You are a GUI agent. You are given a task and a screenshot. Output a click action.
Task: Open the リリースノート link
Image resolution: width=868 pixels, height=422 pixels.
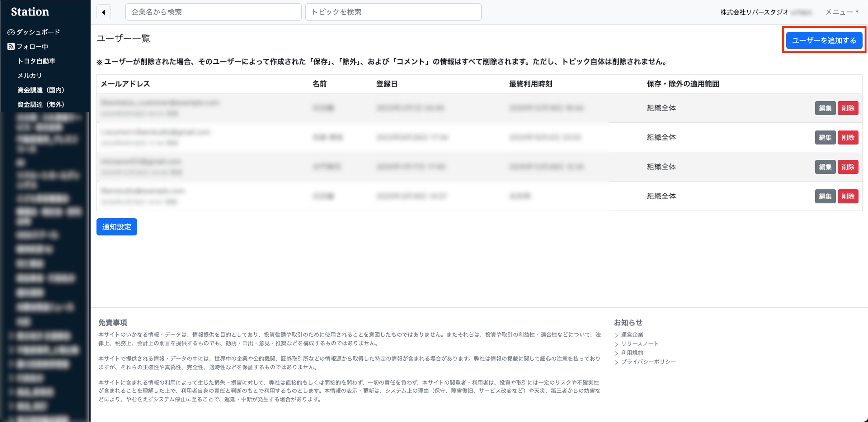tap(640, 343)
